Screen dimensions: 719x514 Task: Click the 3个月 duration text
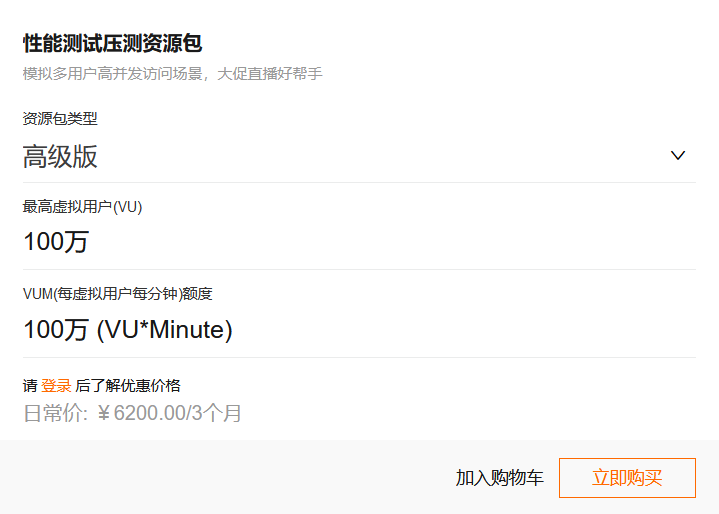pos(216,413)
